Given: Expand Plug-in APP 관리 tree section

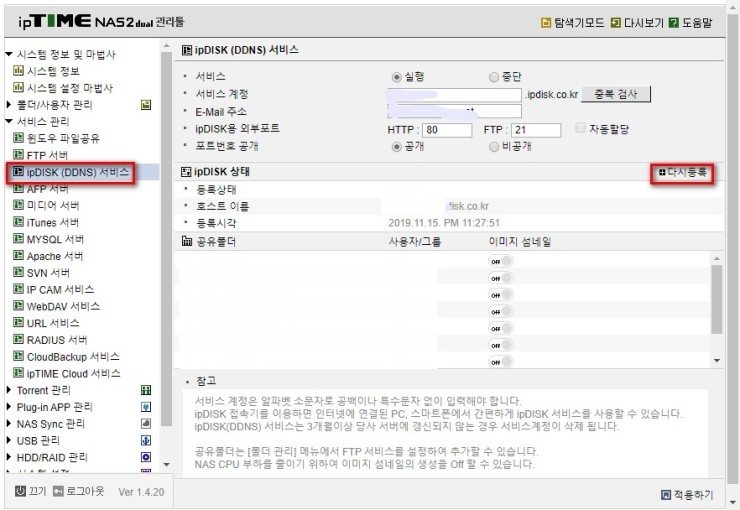Looking at the screenshot, I should (8, 407).
